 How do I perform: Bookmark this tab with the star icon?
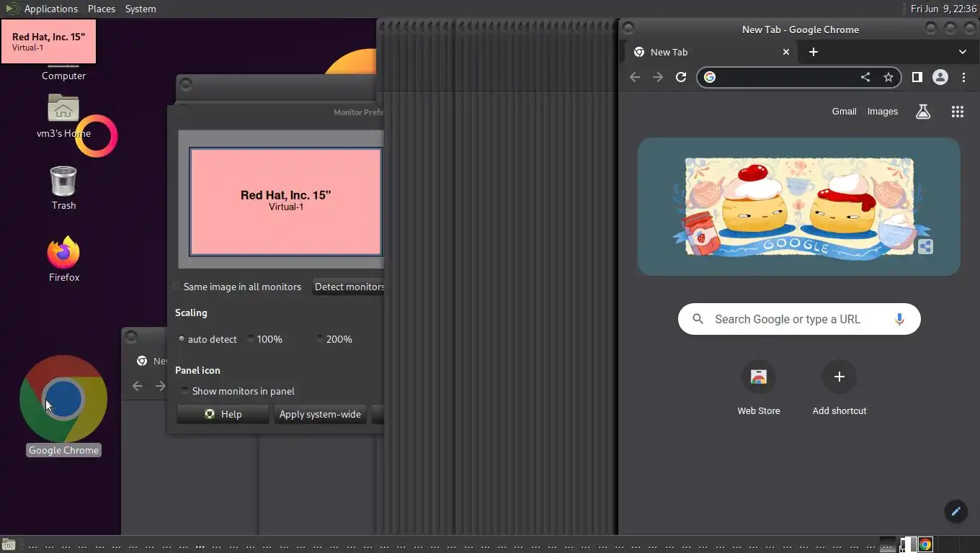click(888, 77)
